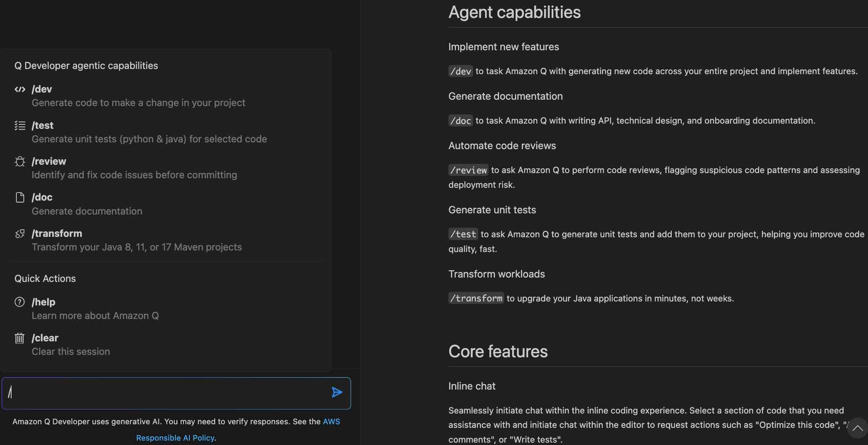Click the scroll-to-top chevron button

click(857, 428)
